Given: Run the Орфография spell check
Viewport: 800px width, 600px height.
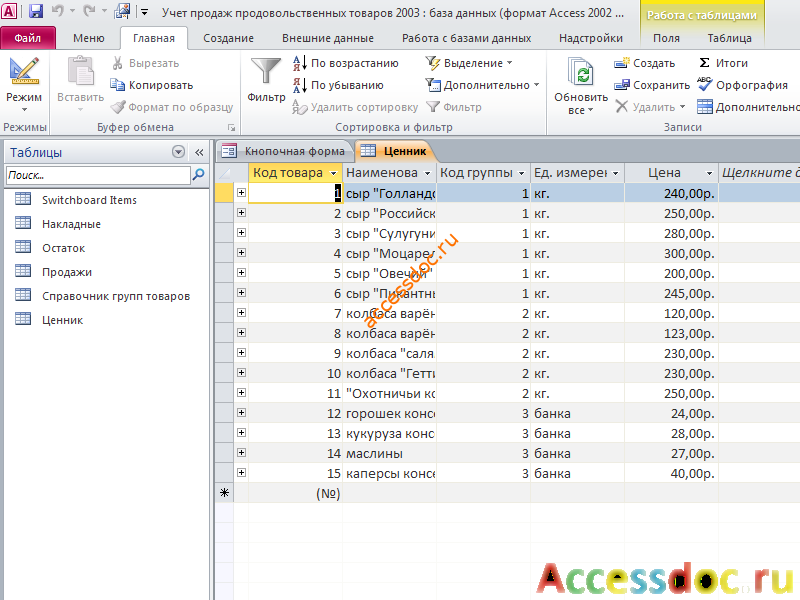Looking at the screenshot, I should pos(742,85).
